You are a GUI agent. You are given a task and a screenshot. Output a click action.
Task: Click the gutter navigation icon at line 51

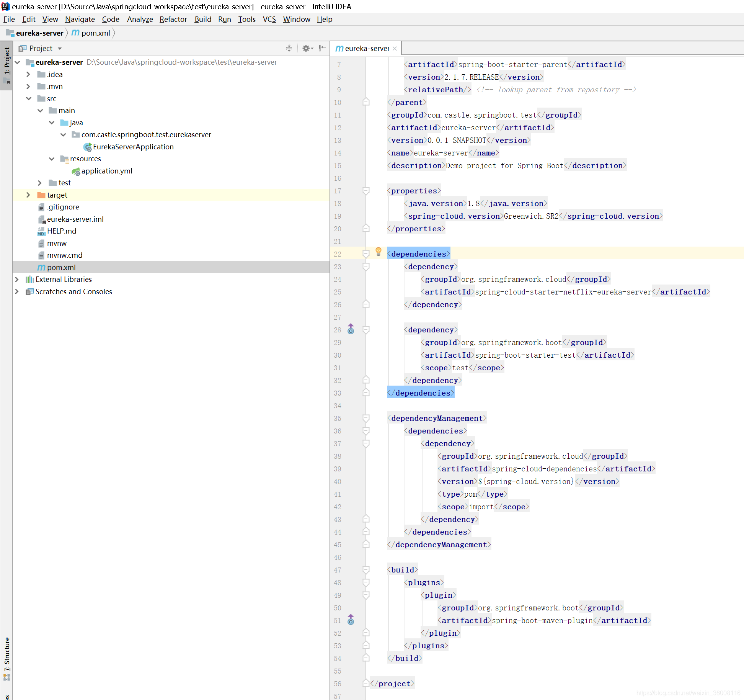coord(351,620)
